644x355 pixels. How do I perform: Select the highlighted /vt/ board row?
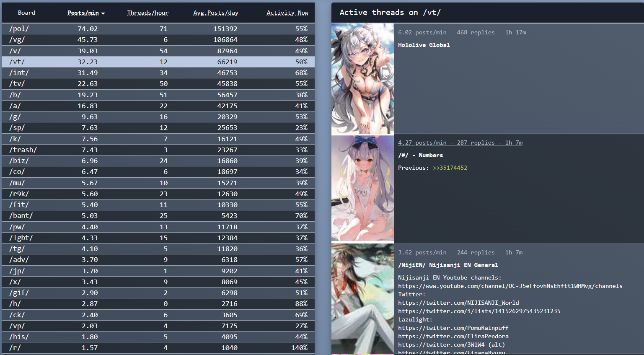pos(158,62)
